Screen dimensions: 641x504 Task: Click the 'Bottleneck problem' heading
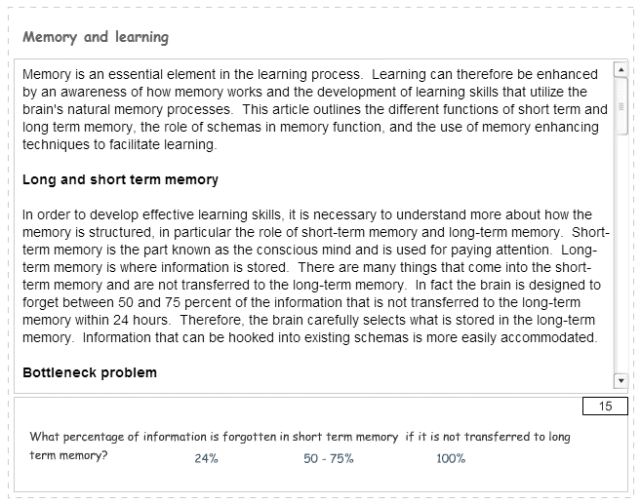89,373
